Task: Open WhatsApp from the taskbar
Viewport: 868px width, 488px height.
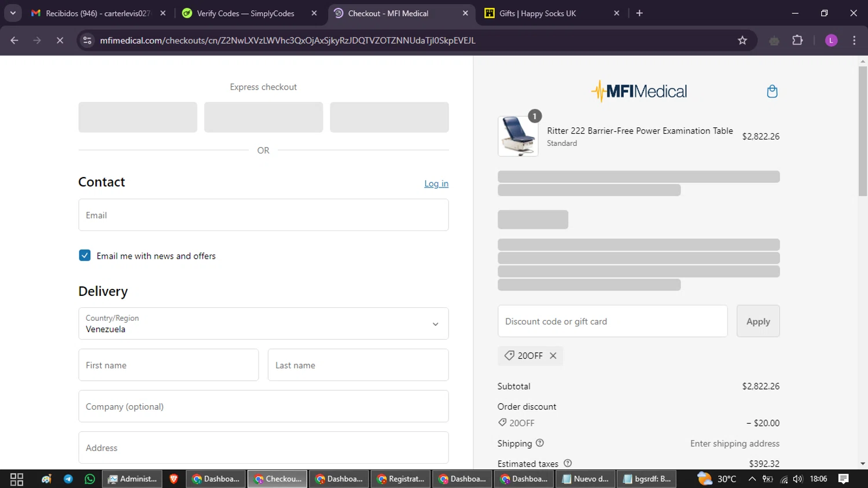Action: coord(90,479)
